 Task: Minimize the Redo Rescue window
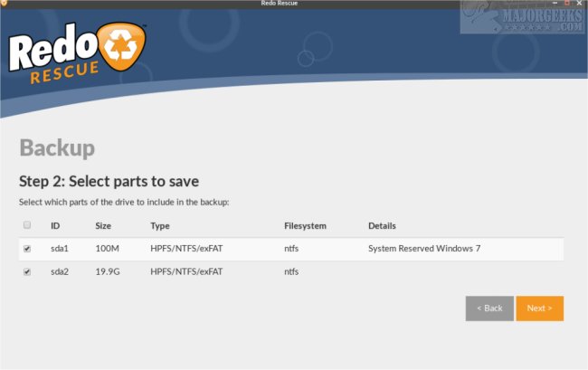coord(555,3)
